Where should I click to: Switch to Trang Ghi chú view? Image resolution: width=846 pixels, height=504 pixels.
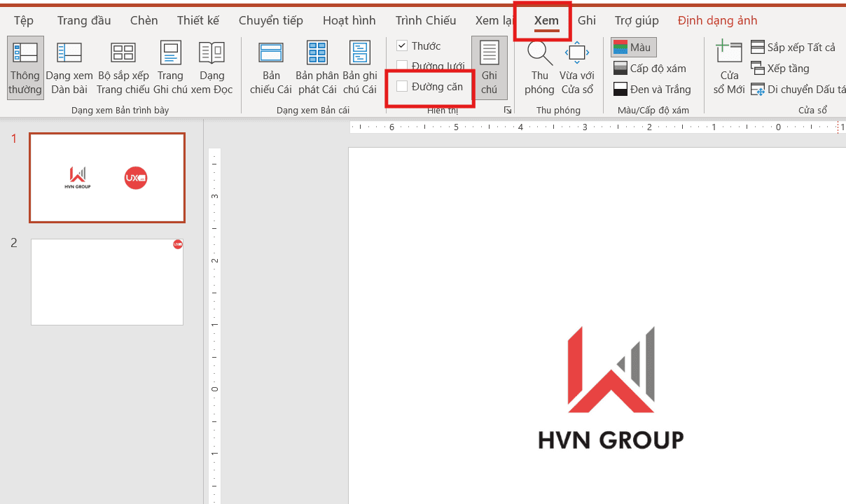pos(170,68)
